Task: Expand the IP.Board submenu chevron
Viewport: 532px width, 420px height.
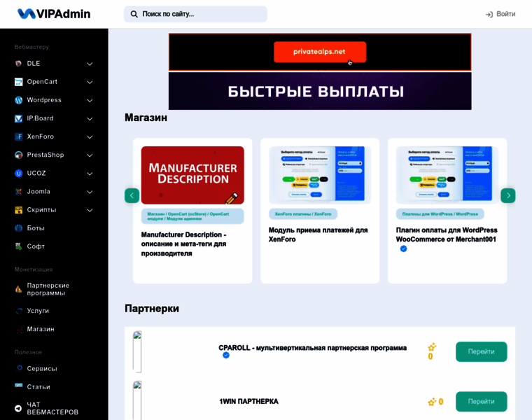Action: (x=90, y=118)
